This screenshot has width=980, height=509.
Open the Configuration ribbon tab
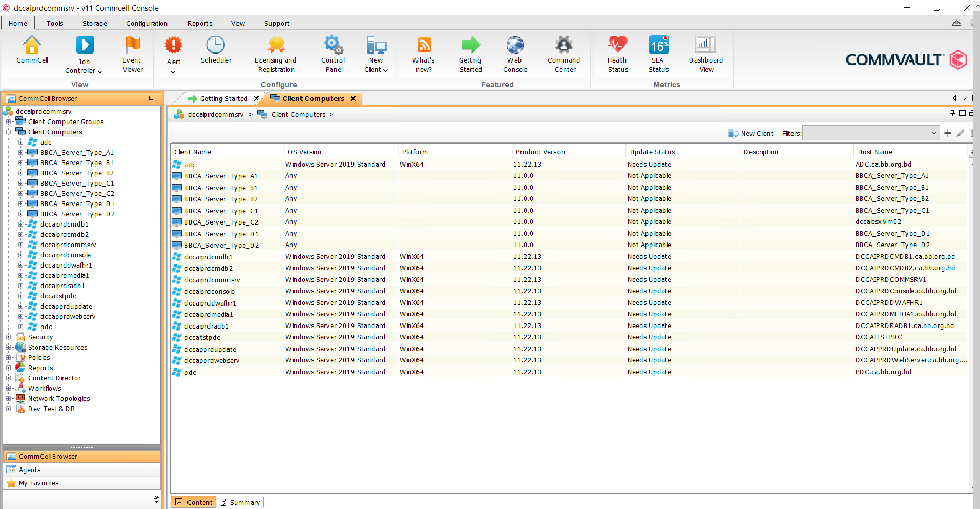coord(147,23)
